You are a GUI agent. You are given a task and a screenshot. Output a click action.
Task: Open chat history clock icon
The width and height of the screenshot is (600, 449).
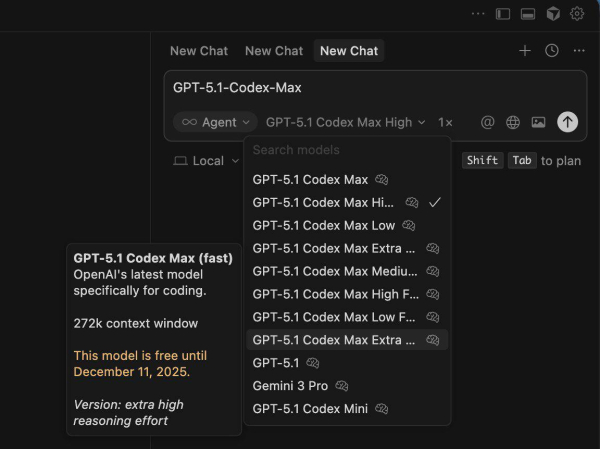pyautogui.click(x=552, y=51)
